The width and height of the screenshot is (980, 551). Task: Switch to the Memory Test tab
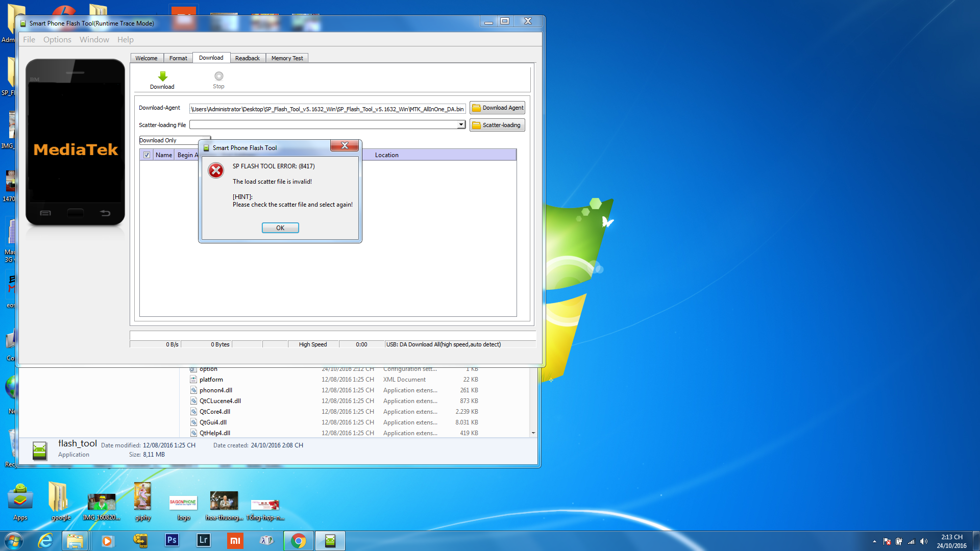pos(287,58)
